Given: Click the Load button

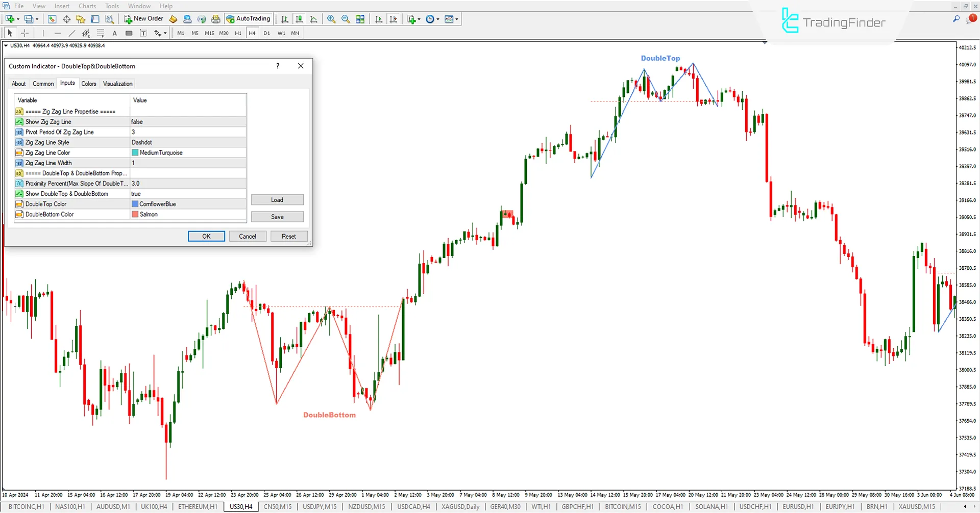Looking at the screenshot, I should [277, 199].
